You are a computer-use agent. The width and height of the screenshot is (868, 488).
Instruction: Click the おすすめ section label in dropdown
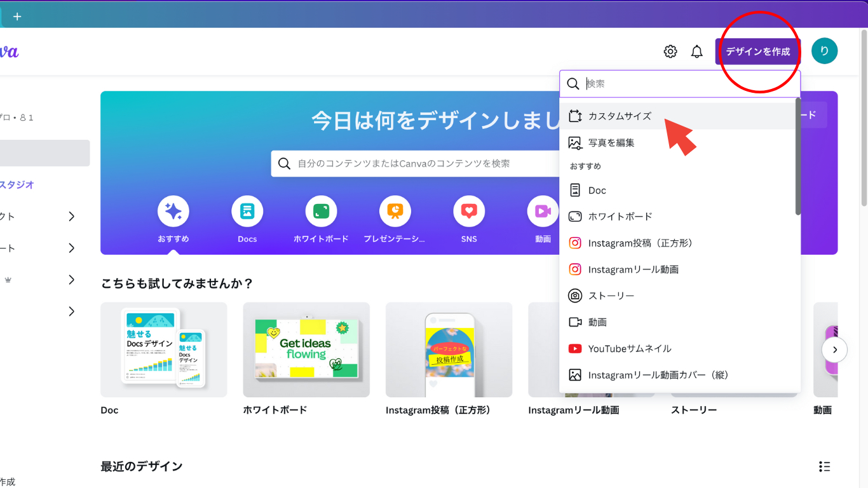point(585,166)
